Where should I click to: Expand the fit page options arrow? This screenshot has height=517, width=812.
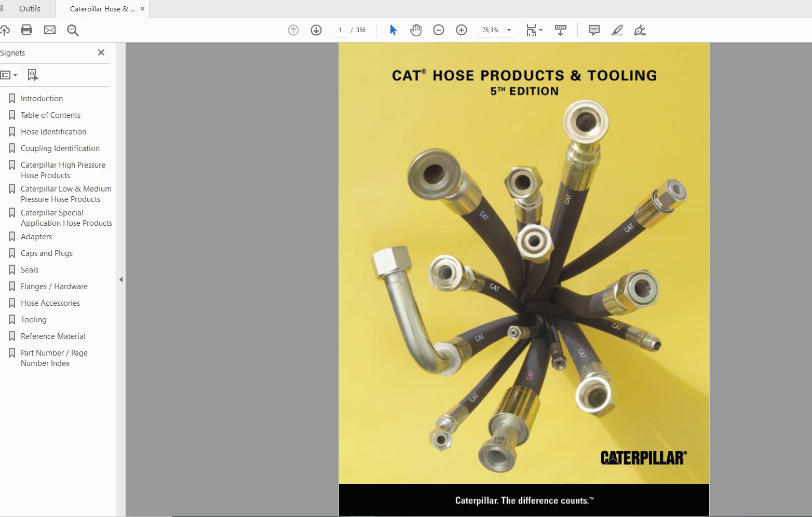(x=541, y=30)
